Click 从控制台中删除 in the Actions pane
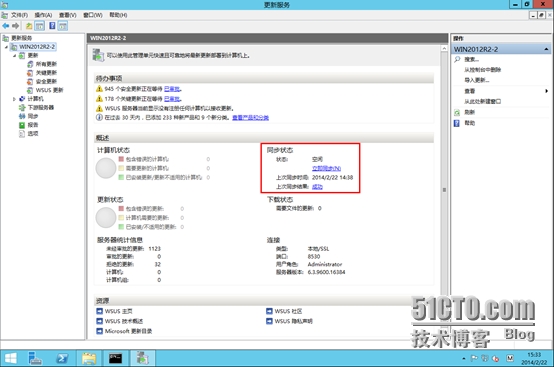Image resolution: width=554 pixels, height=367 pixels. pos(482,70)
